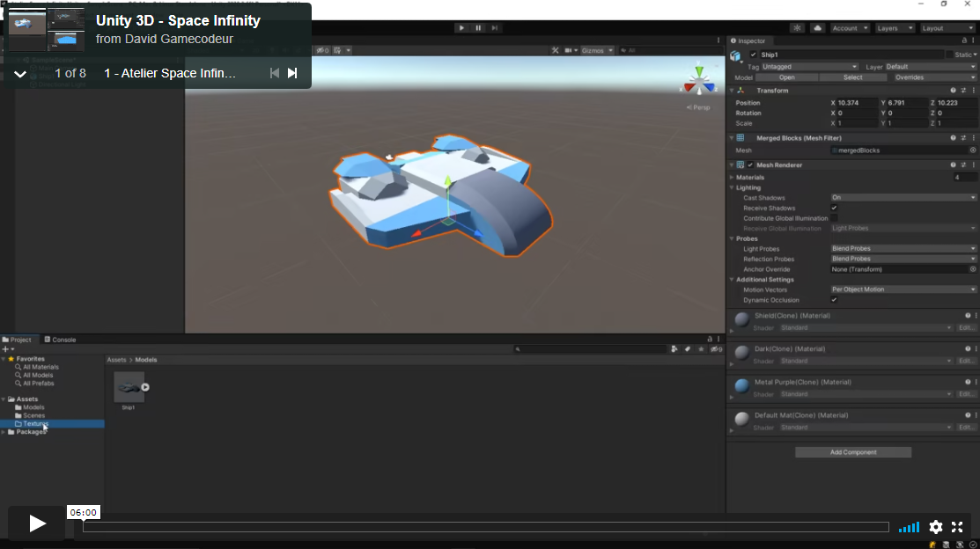Viewport: 980px width, 549px height.
Task: Click the Select button next to Model
Action: 852,77
